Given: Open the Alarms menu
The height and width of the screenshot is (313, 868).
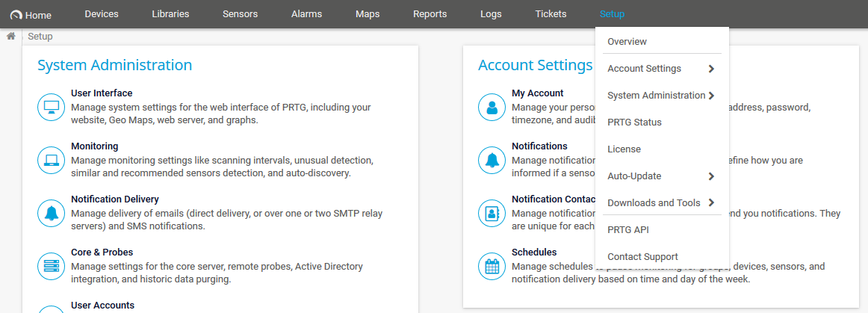Looking at the screenshot, I should pos(307,14).
